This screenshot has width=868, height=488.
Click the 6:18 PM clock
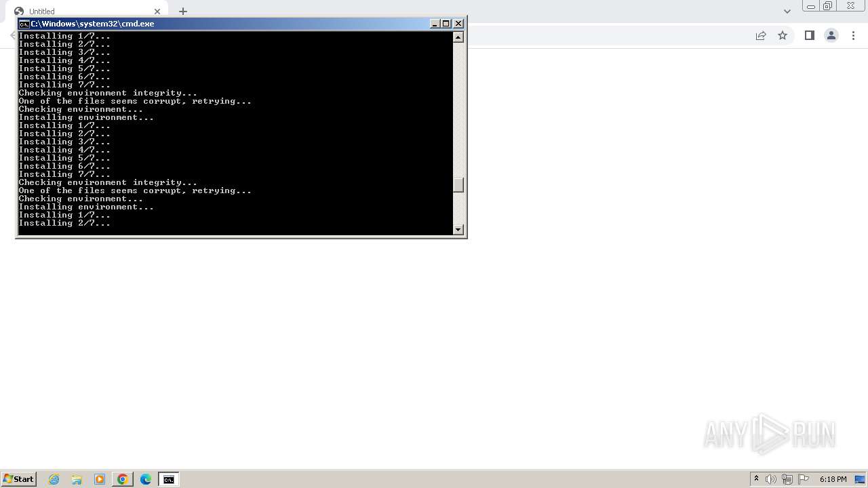pos(833,479)
